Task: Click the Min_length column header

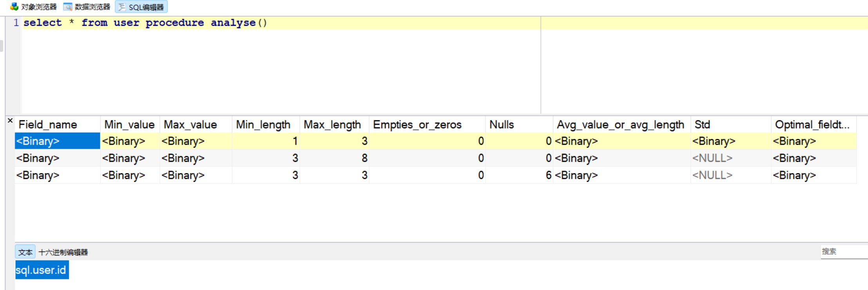Action: point(266,124)
